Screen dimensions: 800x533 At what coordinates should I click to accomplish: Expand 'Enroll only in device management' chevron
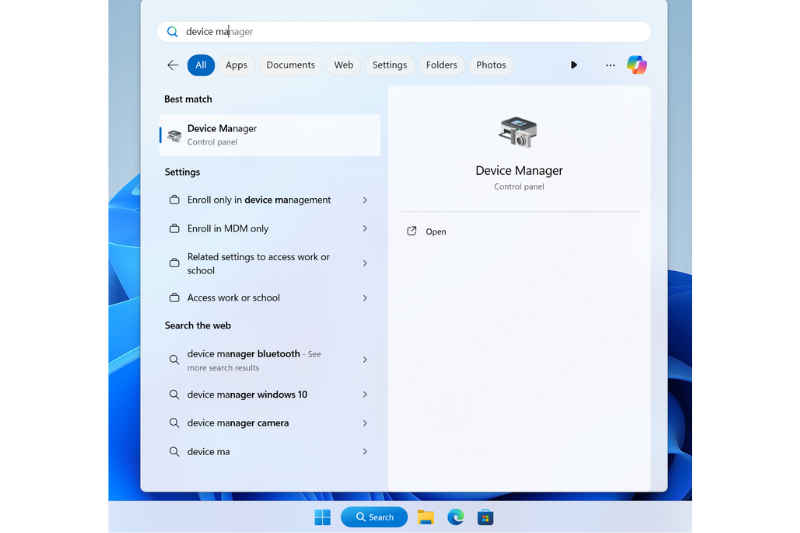click(364, 200)
